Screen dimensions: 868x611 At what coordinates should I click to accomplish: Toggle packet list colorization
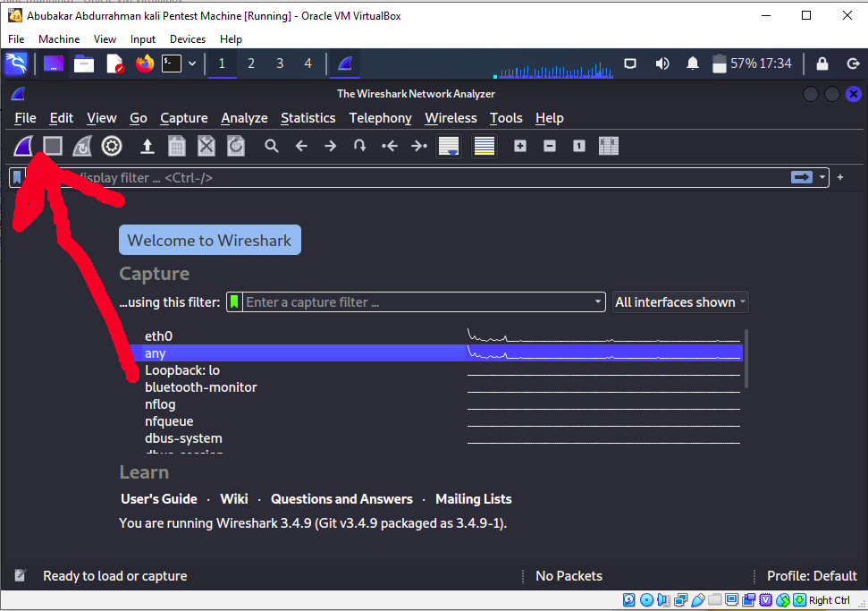tap(485, 146)
